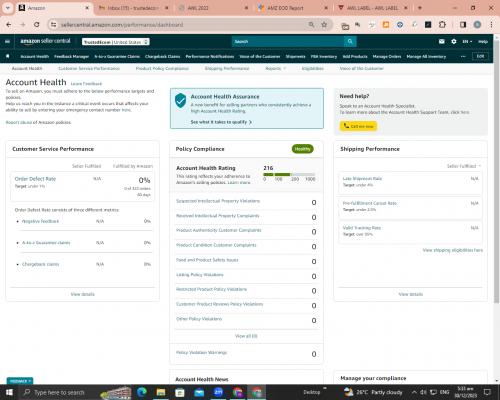
Task: Click the more options ellipsis in nav bar
Action: [463, 56]
